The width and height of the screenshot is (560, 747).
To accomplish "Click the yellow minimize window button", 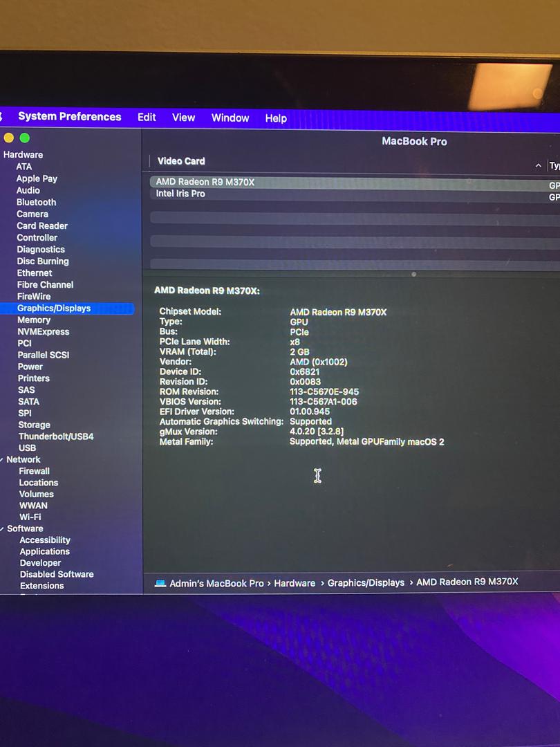I will click(8, 138).
